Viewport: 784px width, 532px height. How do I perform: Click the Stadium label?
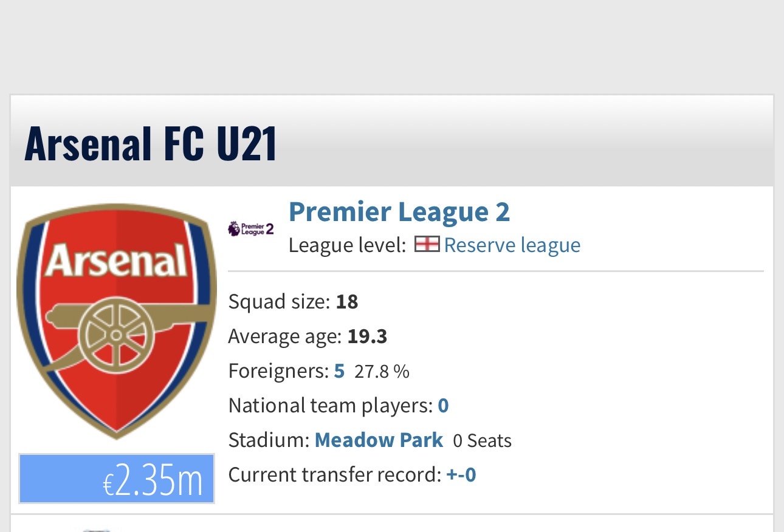[269, 440]
